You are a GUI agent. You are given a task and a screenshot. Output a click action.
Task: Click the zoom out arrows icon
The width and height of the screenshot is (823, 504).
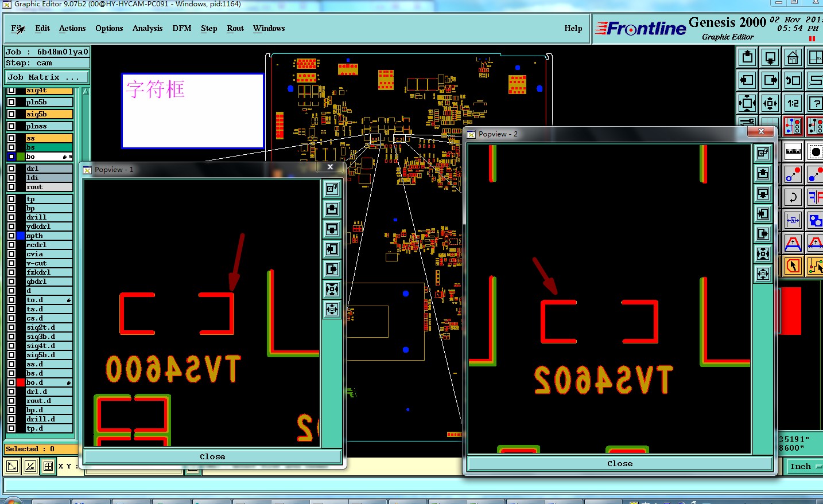click(x=770, y=103)
